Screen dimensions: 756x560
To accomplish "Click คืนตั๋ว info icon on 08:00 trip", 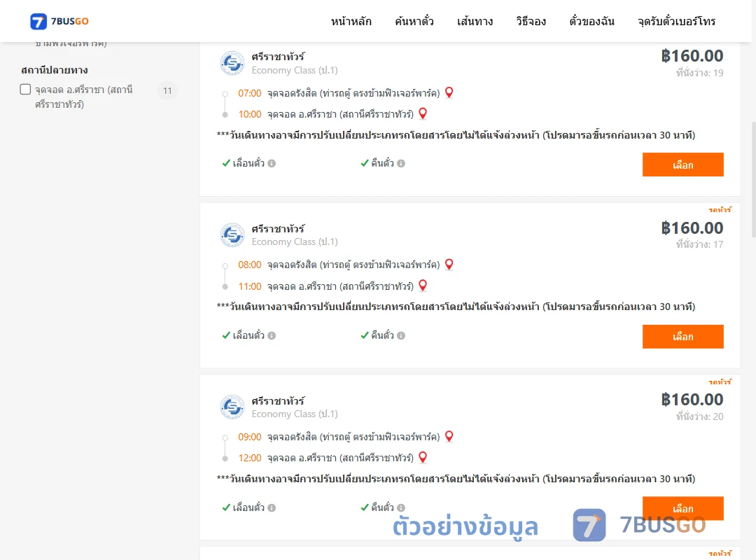I will point(401,336).
